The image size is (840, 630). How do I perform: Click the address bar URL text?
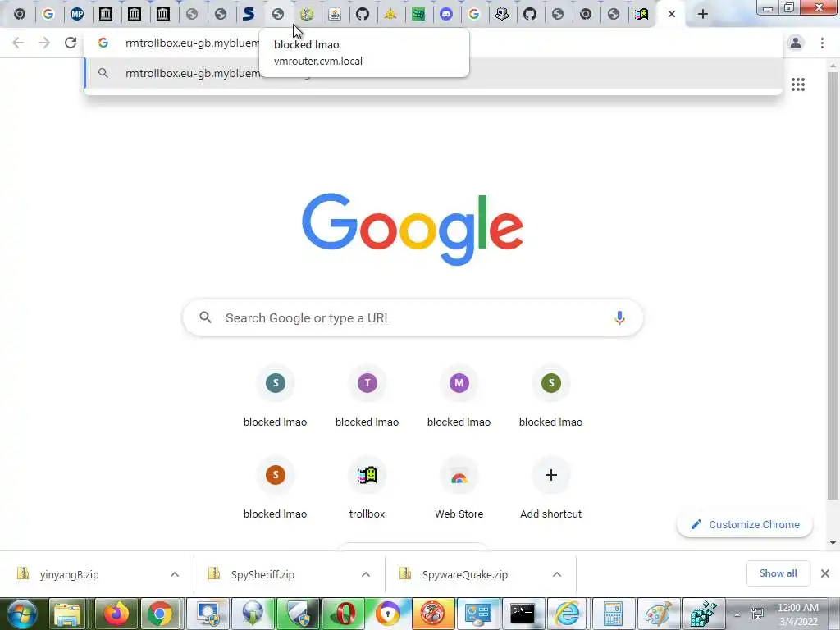point(192,43)
